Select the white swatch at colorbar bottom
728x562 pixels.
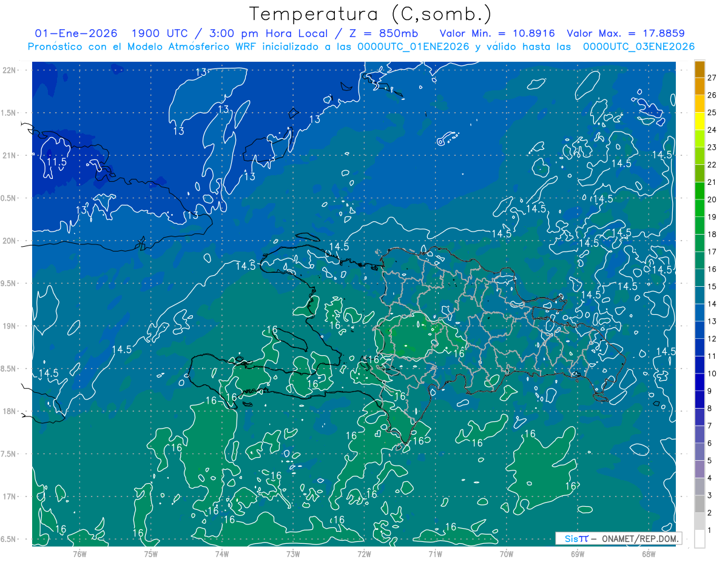point(699,539)
